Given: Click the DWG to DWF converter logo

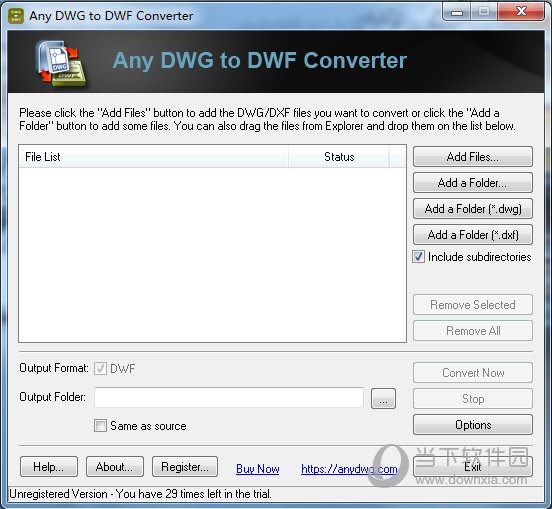Looking at the screenshot, I should pos(61,63).
